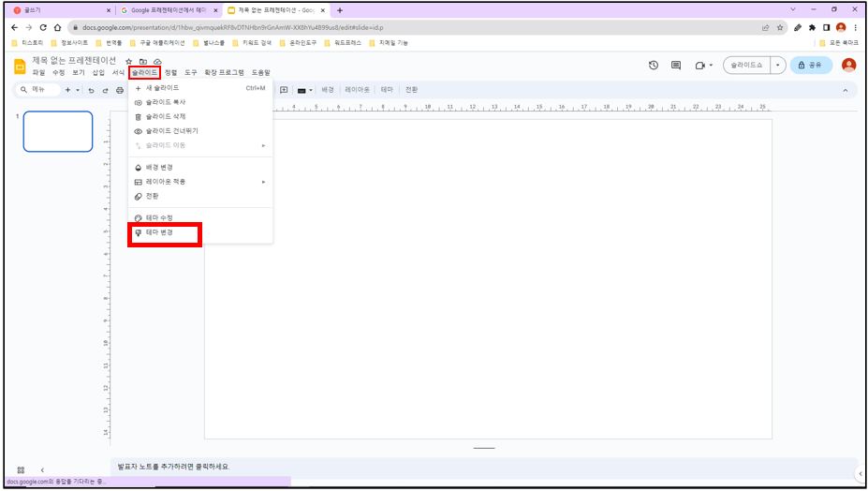Open version history clock icon

click(x=654, y=66)
